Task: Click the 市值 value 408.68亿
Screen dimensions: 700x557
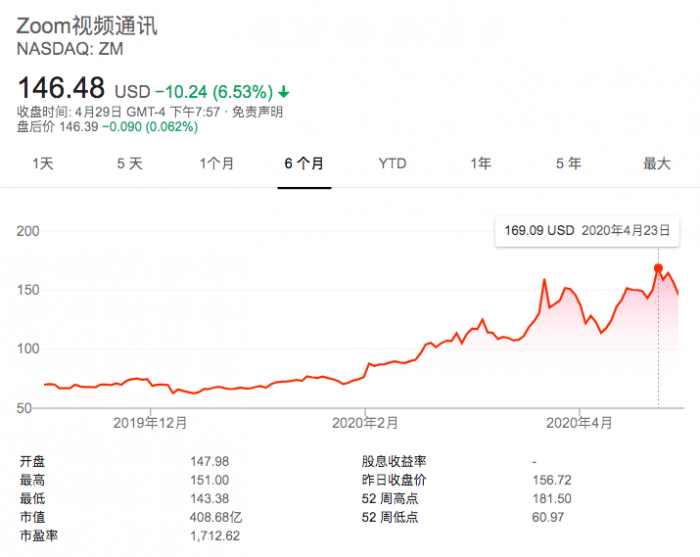Action: [216, 517]
